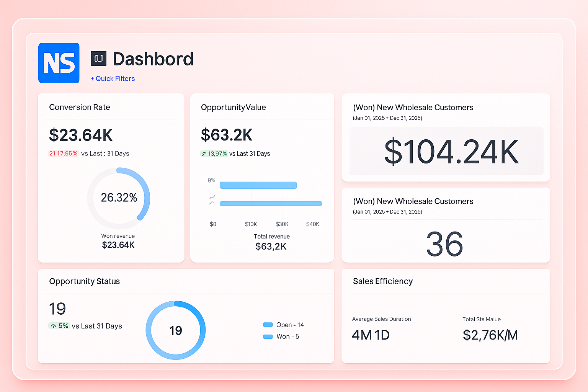Click the dashboard icon beside the title
The width and height of the screenshot is (588, 392).
tap(98, 59)
